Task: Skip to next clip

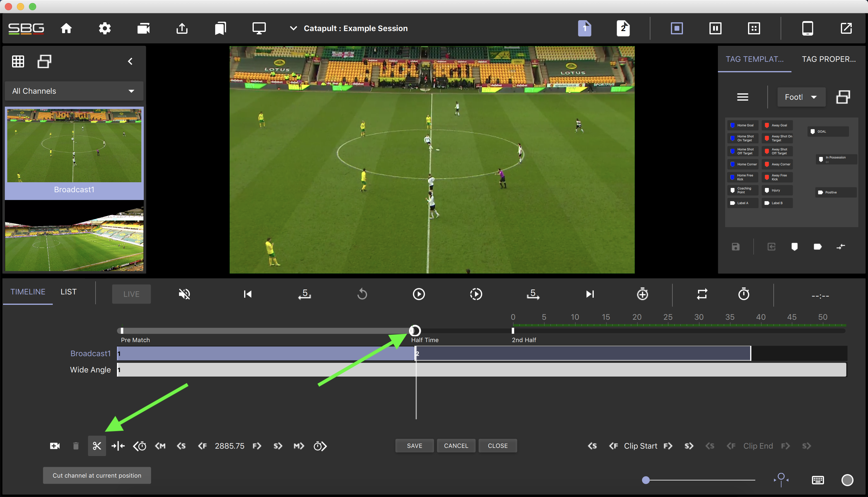Action: tap(590, 294)
